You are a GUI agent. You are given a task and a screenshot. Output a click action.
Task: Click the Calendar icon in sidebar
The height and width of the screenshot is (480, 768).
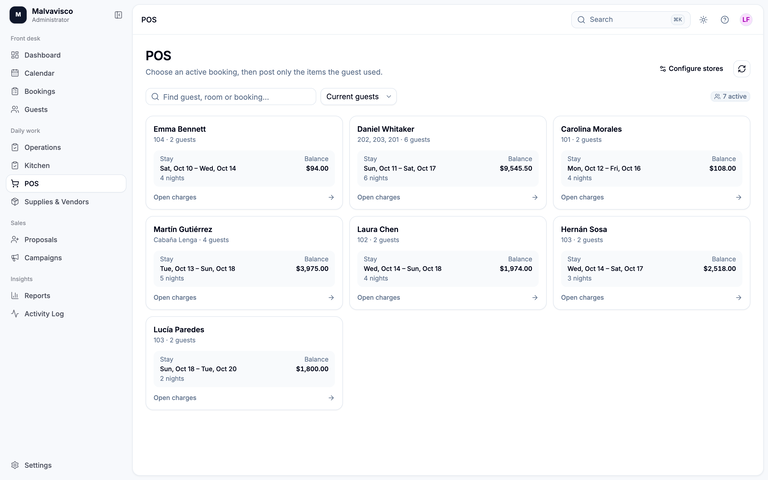coord(15,73)
